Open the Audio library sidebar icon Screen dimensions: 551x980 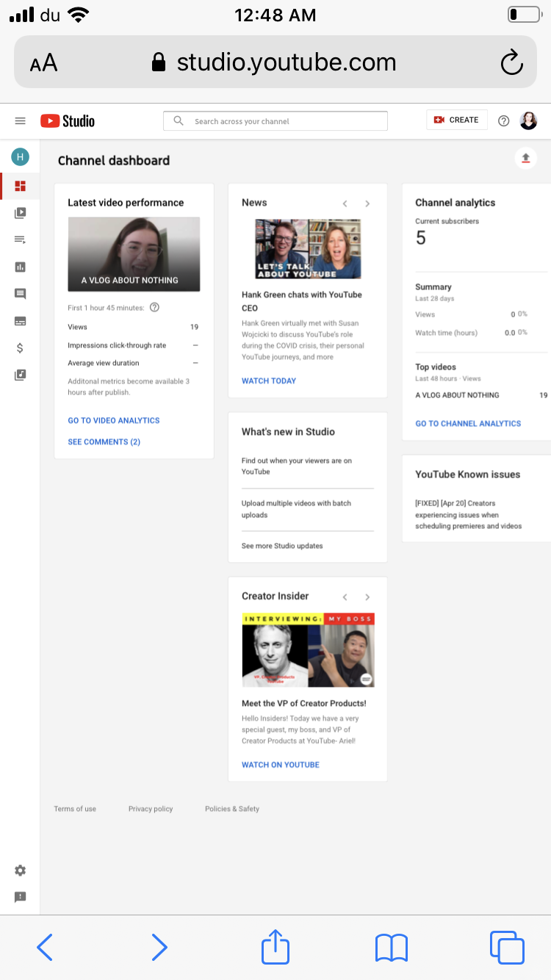coord(20,375)
